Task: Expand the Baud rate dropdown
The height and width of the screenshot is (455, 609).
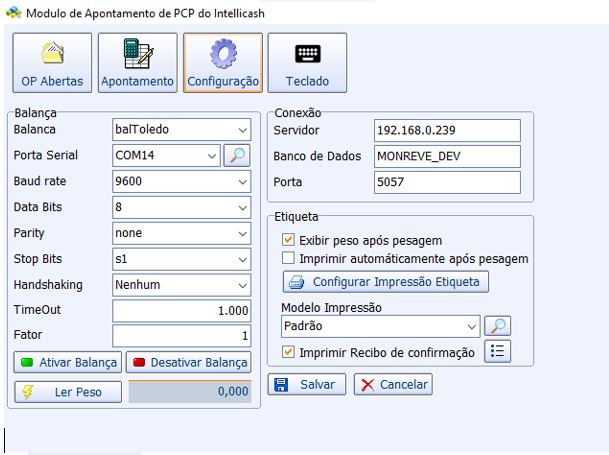Action: 243,181
